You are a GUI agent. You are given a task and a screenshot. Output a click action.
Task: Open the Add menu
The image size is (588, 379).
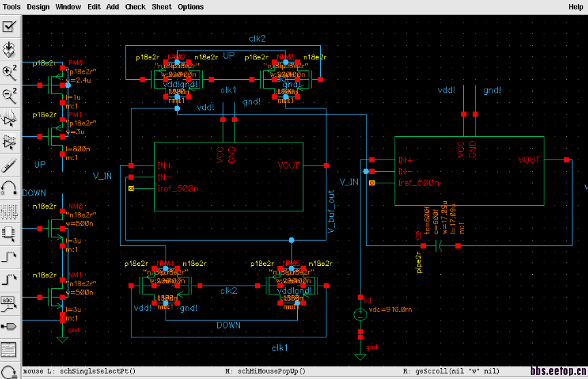tap(112, 7)
